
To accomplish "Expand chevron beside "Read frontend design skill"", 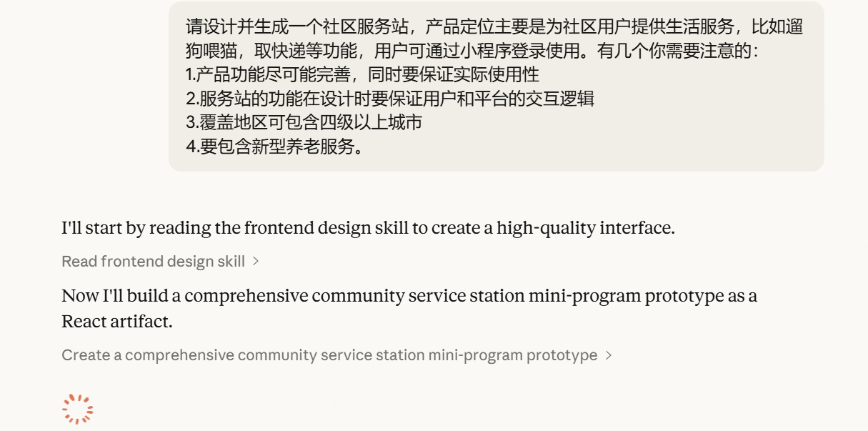I will (256, 262).
